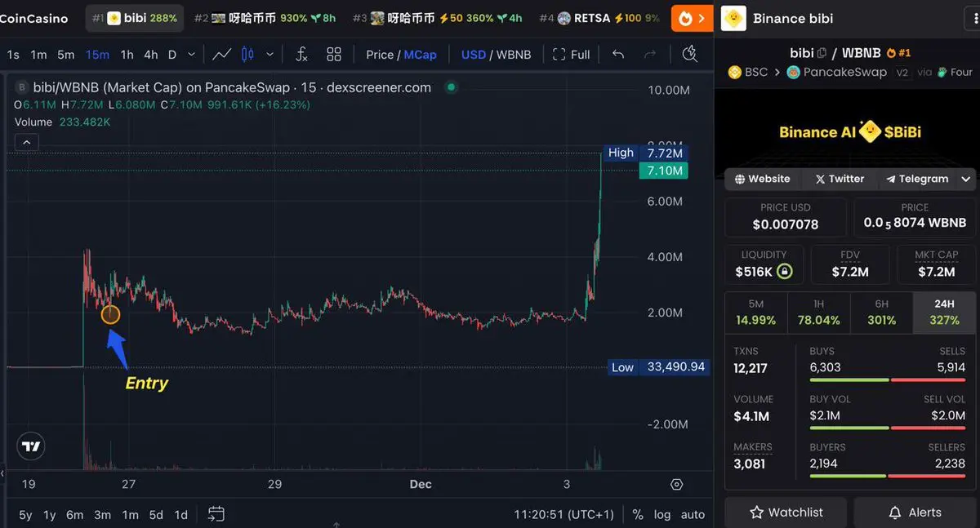
Task: Copy the bibi token address
Action: pos(822,53)
